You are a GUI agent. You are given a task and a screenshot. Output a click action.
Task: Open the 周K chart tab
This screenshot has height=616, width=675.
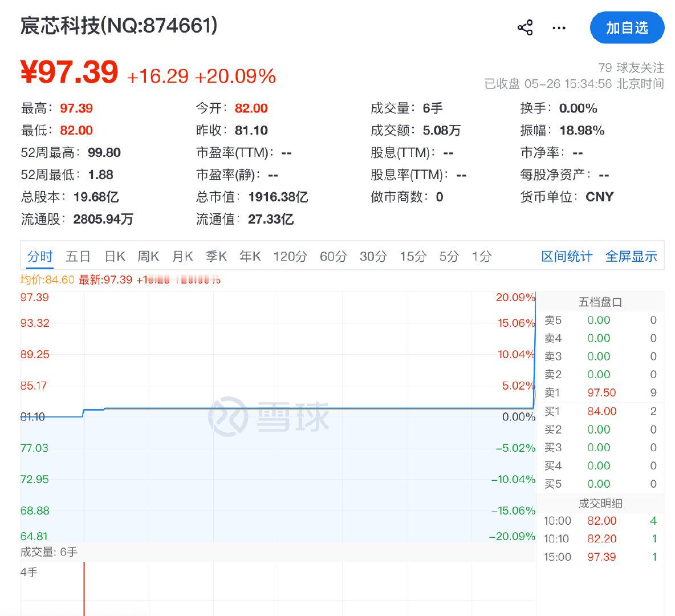click(148, 256)
